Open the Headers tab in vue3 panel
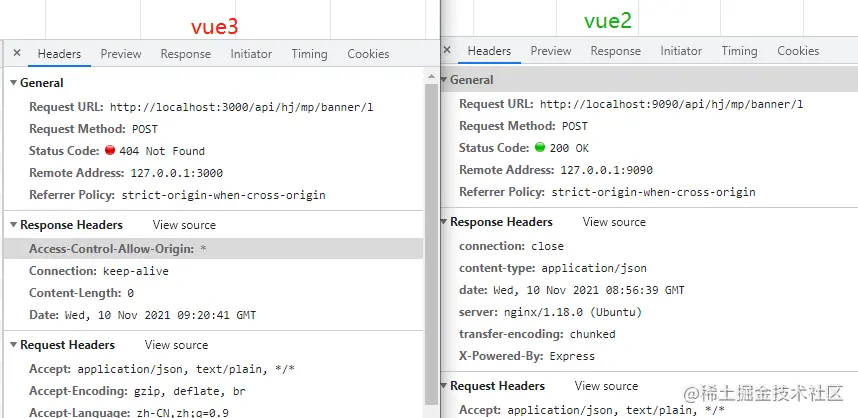858x418 pixels. (x=59, y=54)
